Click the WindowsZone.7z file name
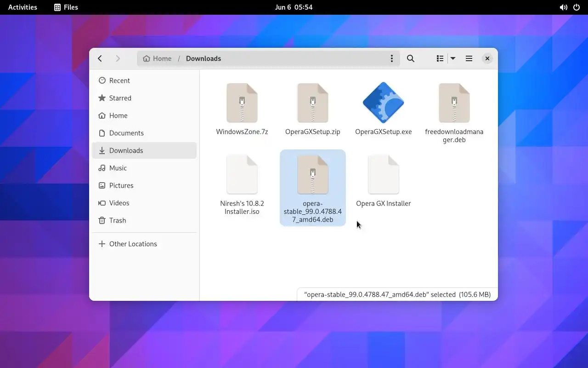 pyautogui.click(x=242, y=132)
